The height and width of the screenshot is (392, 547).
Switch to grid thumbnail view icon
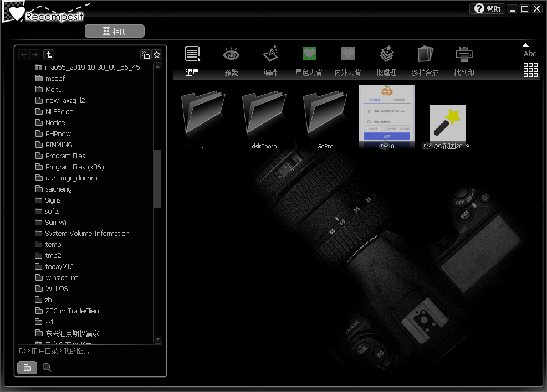tap(530, 70)
